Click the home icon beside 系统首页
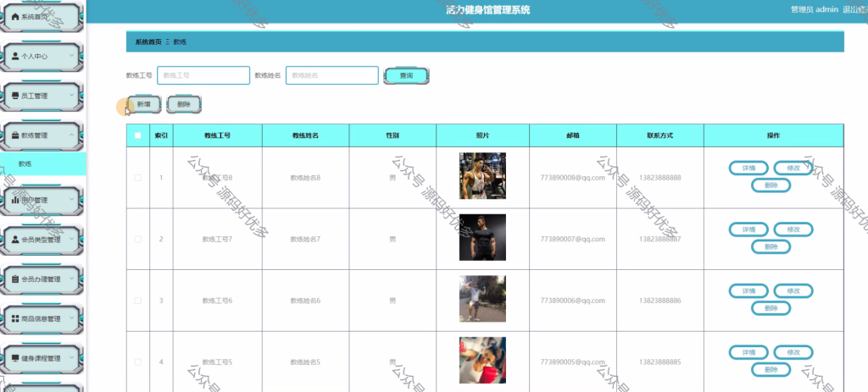Image resolution: width=868 pixels, height=392 pixels. tap(15, 17)
